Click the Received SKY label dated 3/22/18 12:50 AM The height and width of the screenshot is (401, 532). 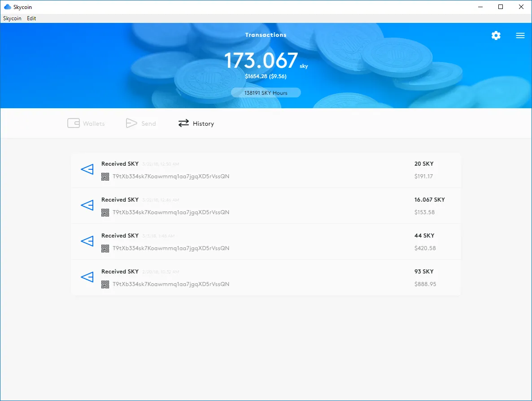click(120, 163)
